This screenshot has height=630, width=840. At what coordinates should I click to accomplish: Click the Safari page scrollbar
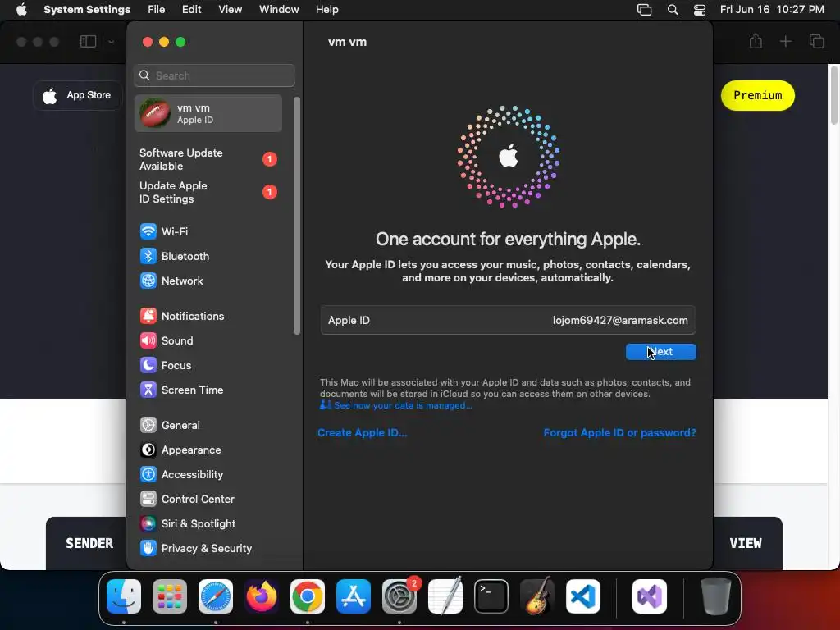coord(834,97)
